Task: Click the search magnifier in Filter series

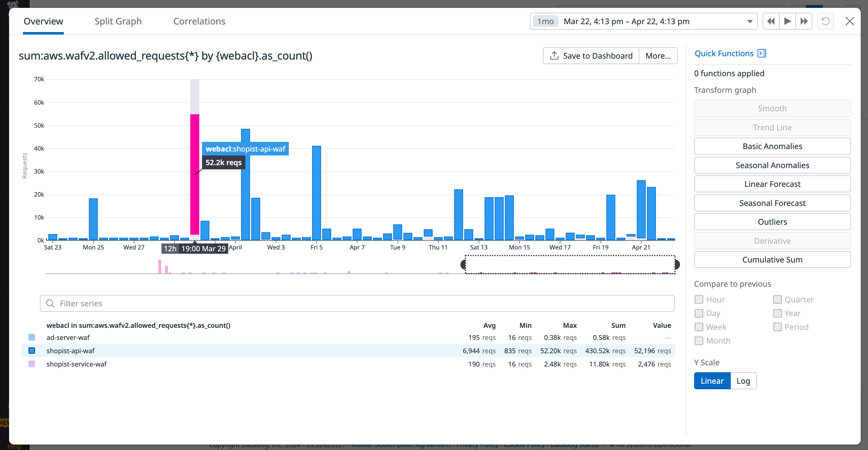Action: pyautogui.click(x=51, y=303)
